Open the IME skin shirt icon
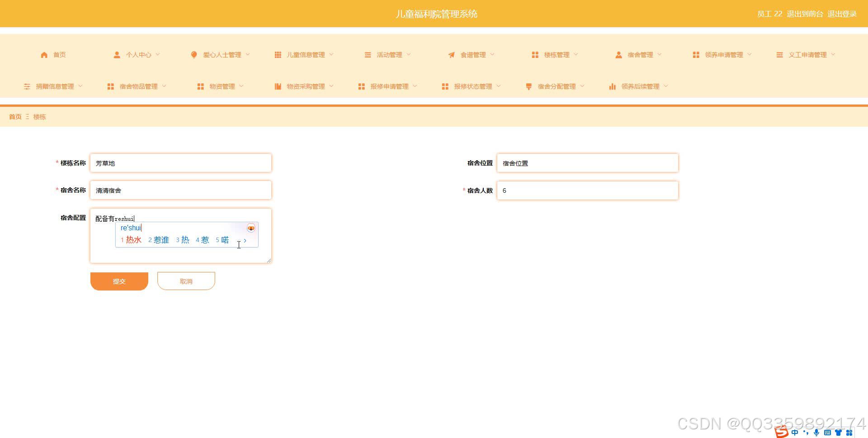868x438 pixels. (x=838, y=433)
